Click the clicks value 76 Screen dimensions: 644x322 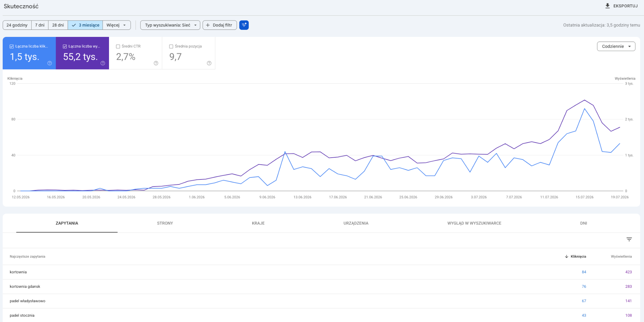pyautogui.click(x=584, y=286)
